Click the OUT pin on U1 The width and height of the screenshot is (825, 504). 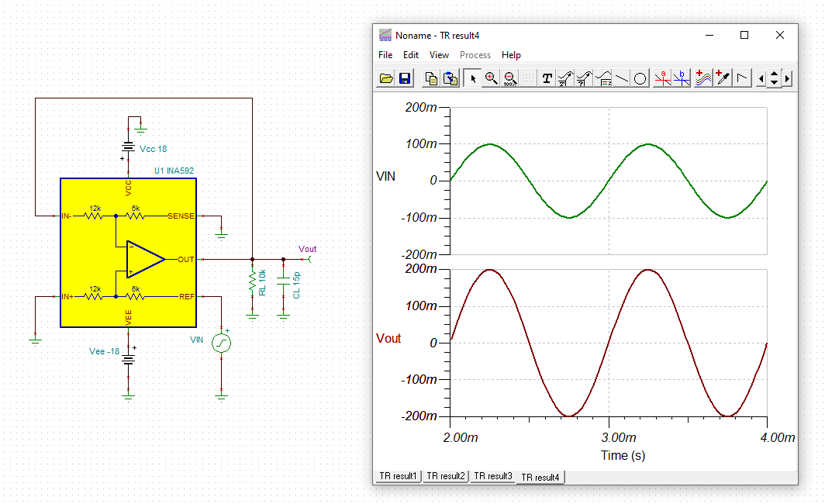point(186,259)
